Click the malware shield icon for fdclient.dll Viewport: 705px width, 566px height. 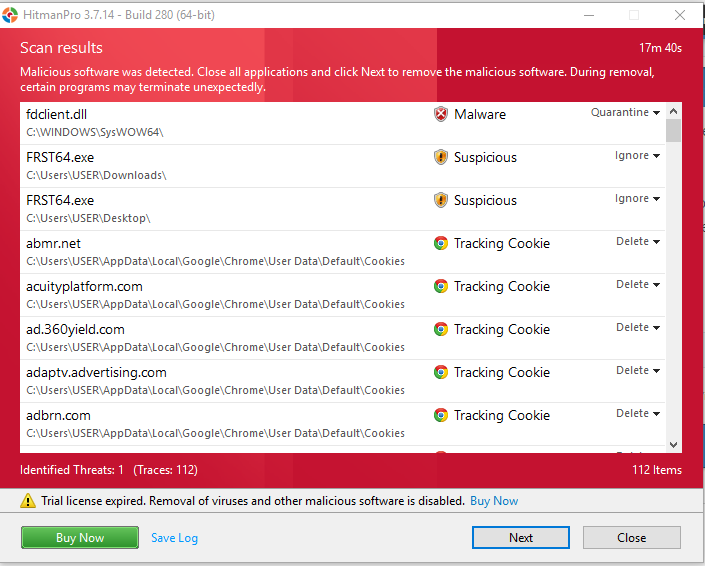tap(441, 114)
